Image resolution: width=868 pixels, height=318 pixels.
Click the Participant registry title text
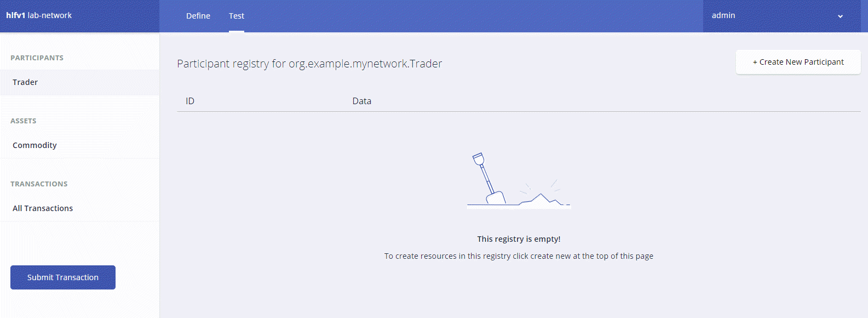click(309, 64)
